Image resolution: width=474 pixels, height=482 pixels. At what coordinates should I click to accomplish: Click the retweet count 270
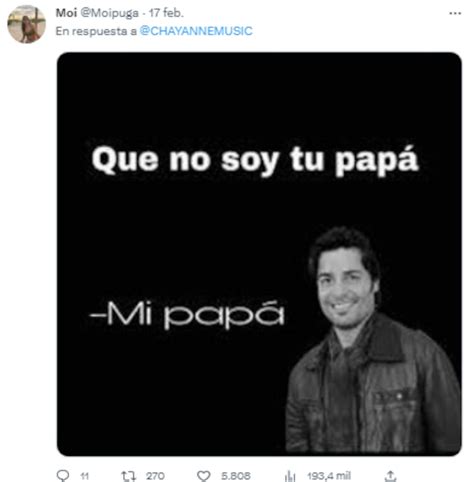click(x=155, y=476)
